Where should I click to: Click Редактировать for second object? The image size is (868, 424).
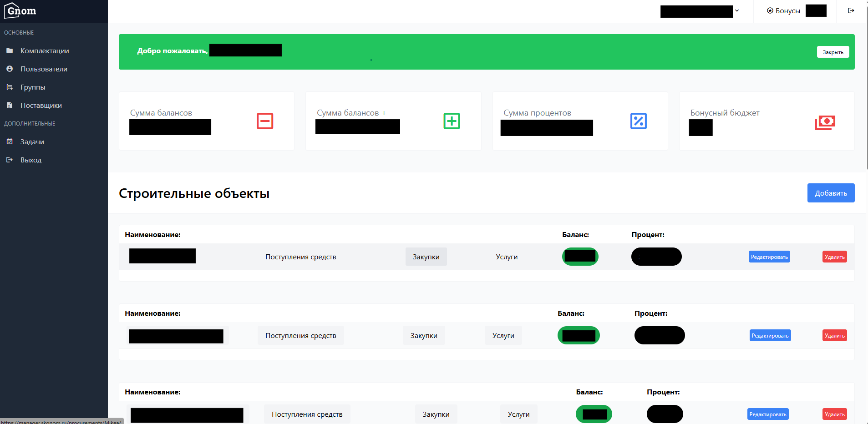(770, 335)
